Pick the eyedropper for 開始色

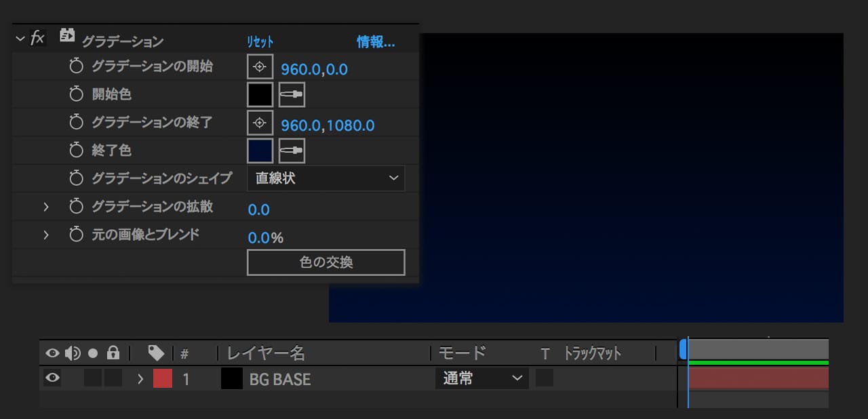292,95
